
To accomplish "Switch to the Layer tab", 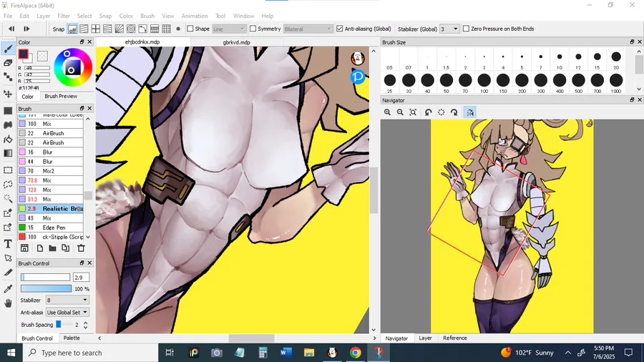I will pyautogui.click(x=425, y=338).
